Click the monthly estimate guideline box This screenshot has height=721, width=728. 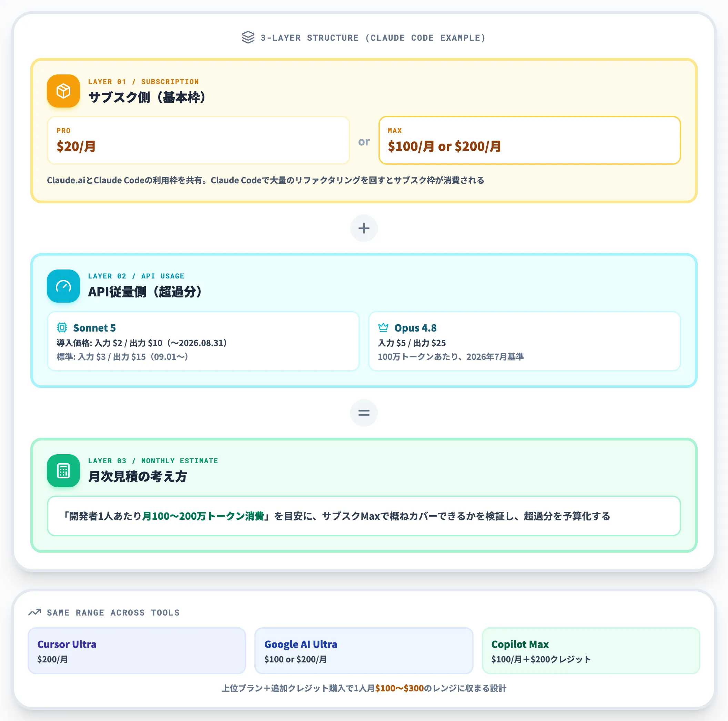pyautogui.click(x=364, y=516)
